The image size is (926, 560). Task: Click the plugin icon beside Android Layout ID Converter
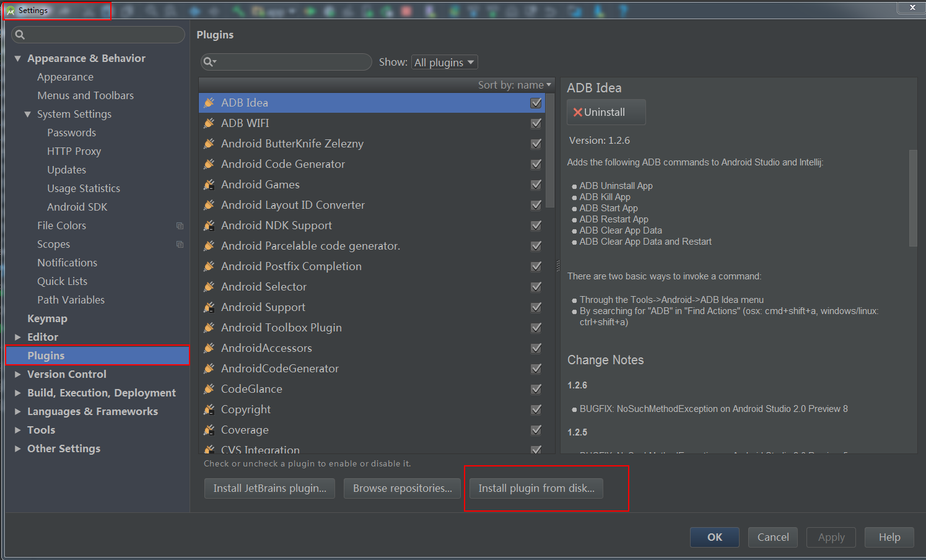(209, 205)
